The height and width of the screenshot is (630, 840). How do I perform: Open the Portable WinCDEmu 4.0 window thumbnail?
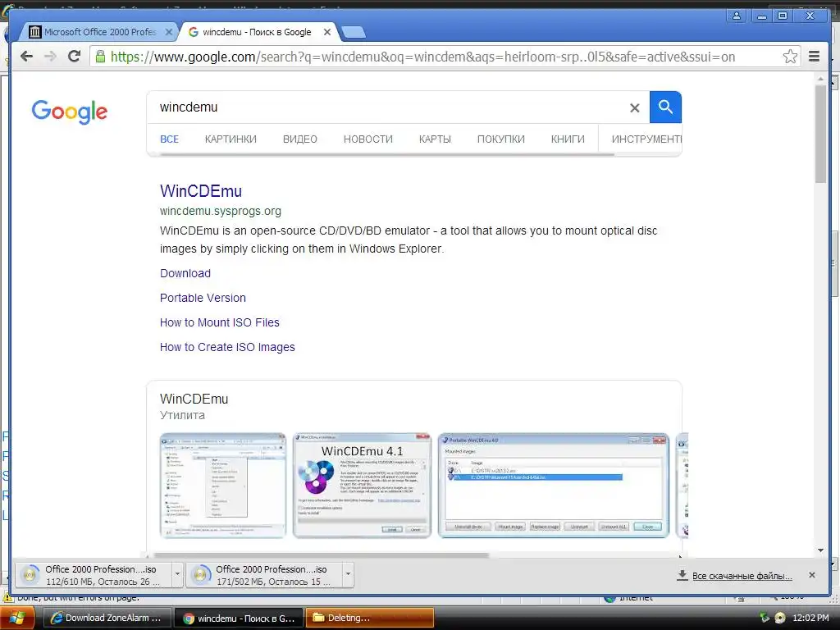tap(554, 486)
